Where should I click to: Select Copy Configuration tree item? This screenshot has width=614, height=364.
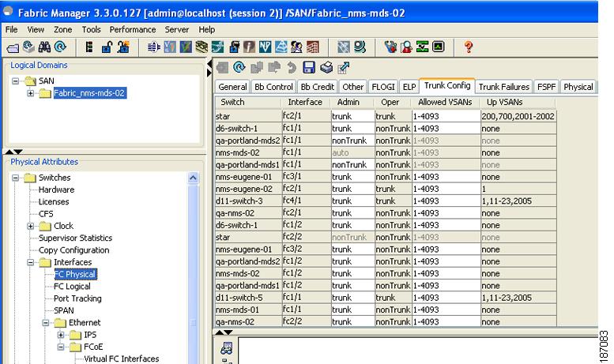tap(74, 250)
